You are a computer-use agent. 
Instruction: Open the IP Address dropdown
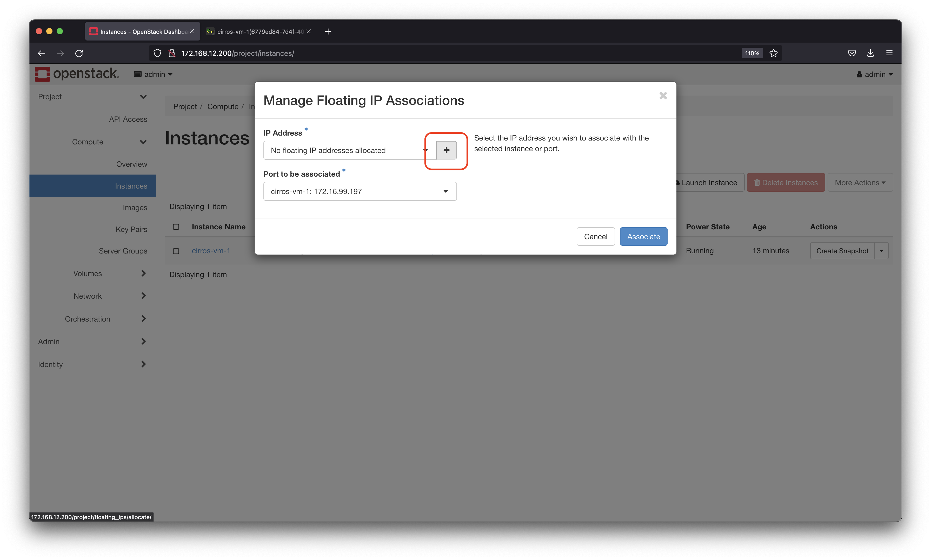pos(350,150)
